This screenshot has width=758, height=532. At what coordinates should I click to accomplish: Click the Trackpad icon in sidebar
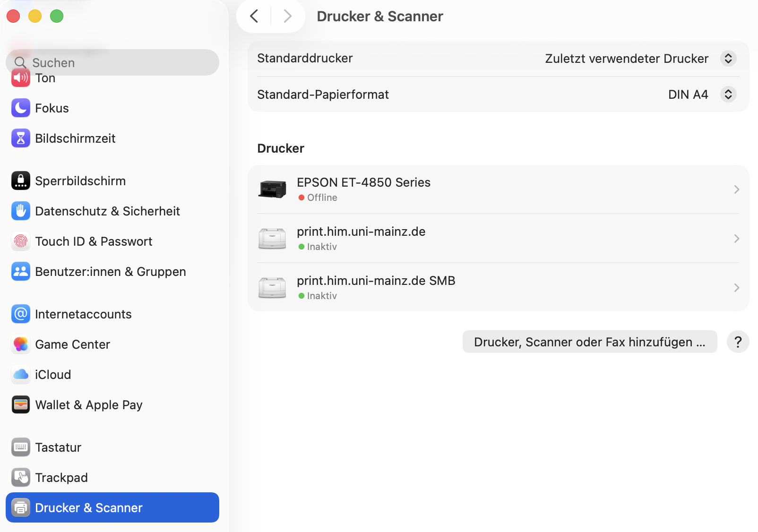tap(21, 478)
